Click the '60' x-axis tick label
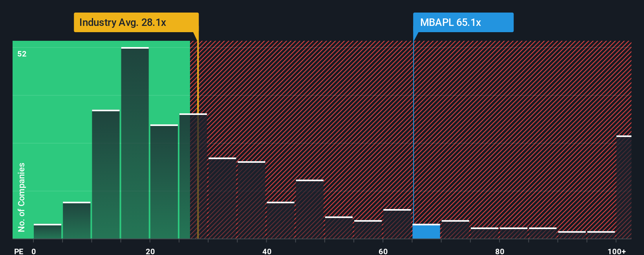Viewport: 644px width, 255px height. click(383, 251)
